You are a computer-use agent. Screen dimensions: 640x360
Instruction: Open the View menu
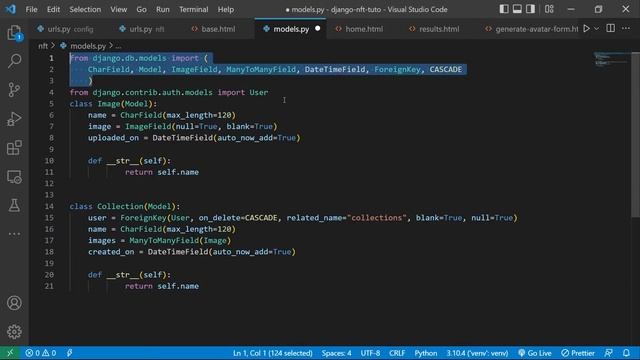pyautogui.click(x=118, y=9)
